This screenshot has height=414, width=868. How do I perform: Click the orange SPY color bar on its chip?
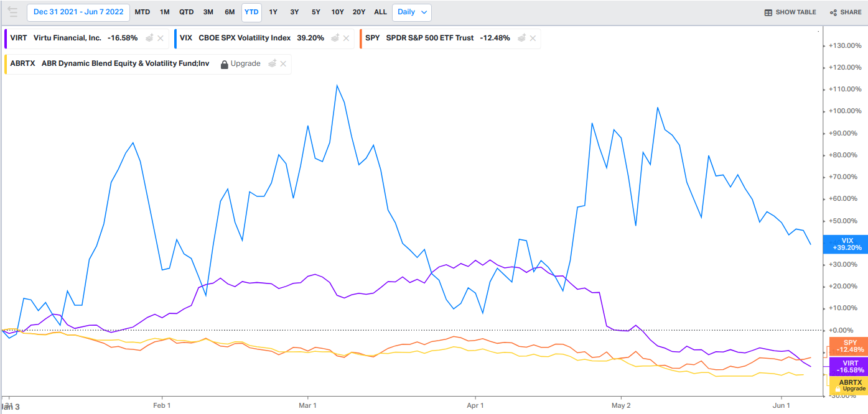(362, 38)
